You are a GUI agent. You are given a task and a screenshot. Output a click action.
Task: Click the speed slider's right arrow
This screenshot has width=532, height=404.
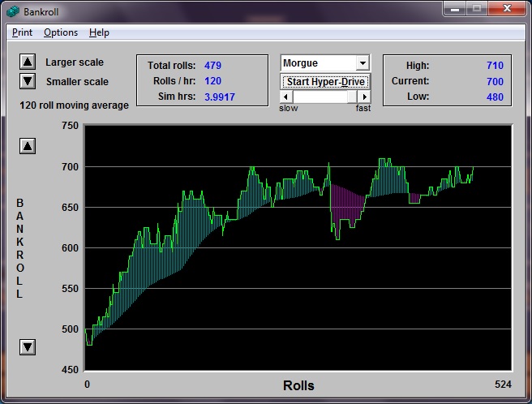pos(364,97)
